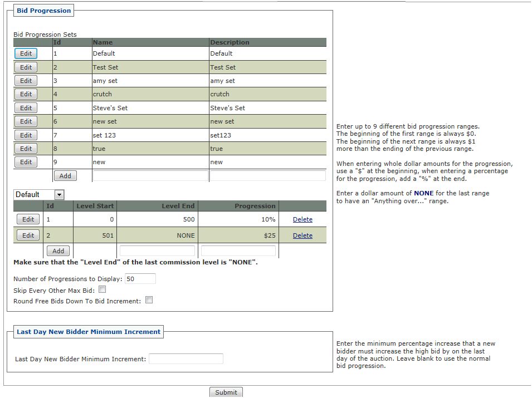Screen dimensions: 532x398
Task: Focus the new set Description input field
Action: click(x=268, y=175)
